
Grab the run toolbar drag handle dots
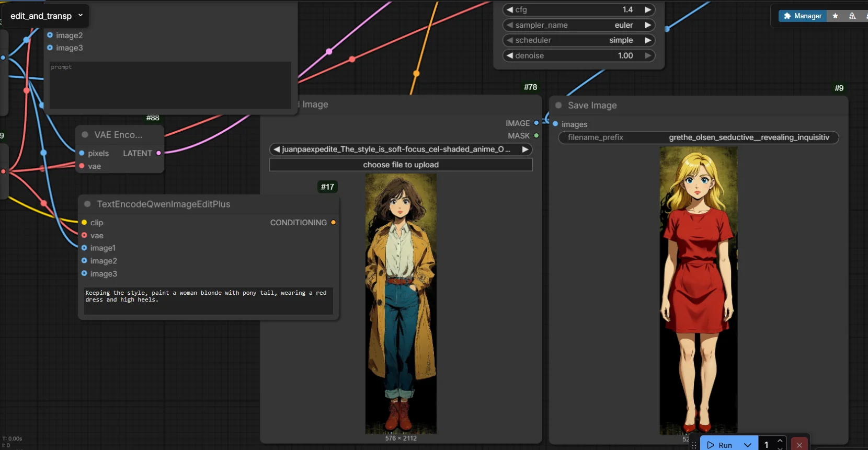point(694,445)
